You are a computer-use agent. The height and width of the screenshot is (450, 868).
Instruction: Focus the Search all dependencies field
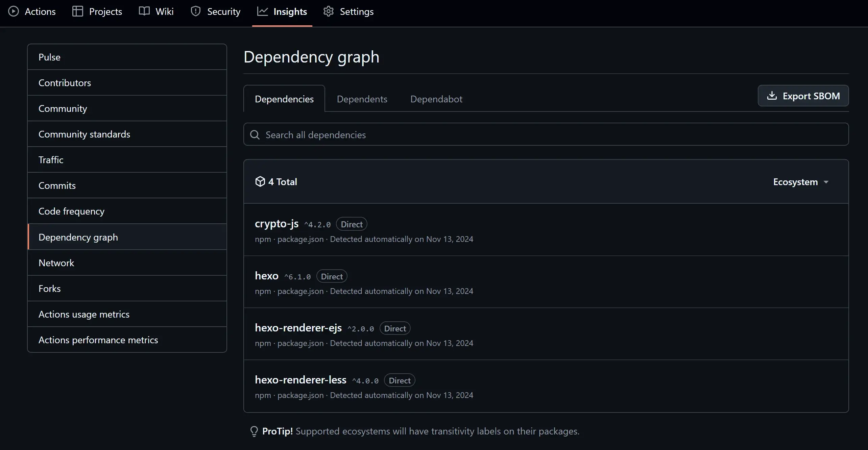(x=546, y=135)
